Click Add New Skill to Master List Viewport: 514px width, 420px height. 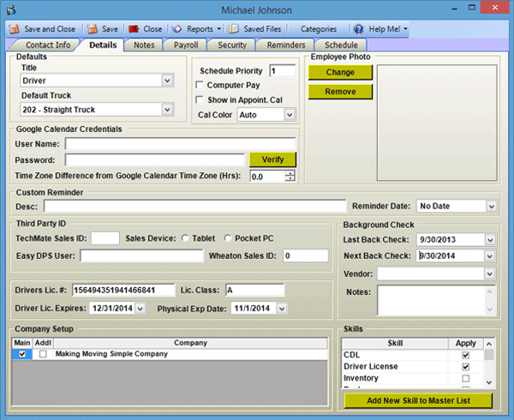[418, 400]
